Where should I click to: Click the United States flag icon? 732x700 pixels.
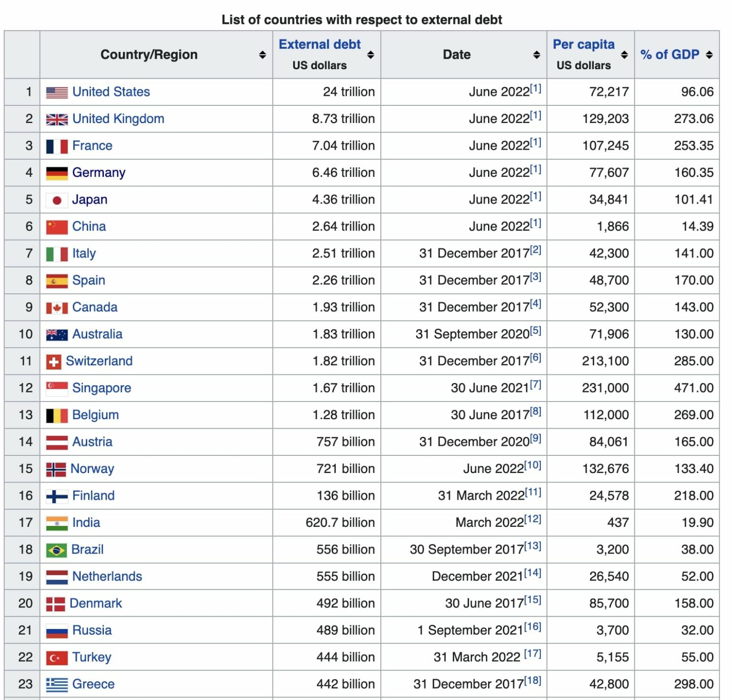point(57,92)
